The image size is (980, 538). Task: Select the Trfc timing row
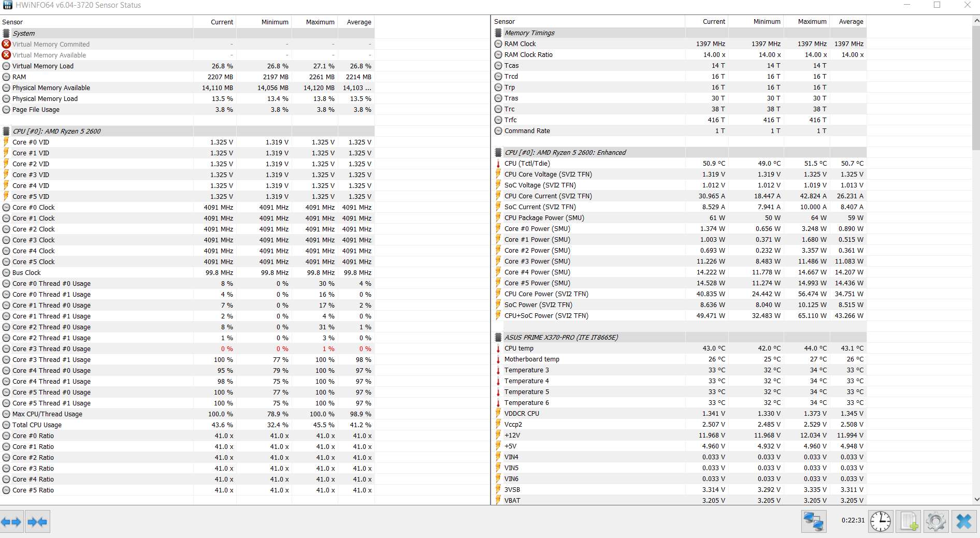tap(679, 120)
